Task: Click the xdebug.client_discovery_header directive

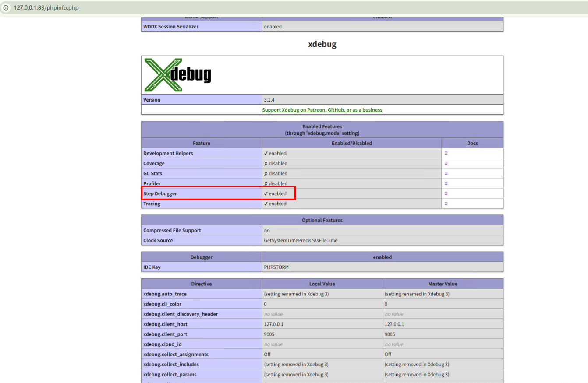Action: point(181,314)
